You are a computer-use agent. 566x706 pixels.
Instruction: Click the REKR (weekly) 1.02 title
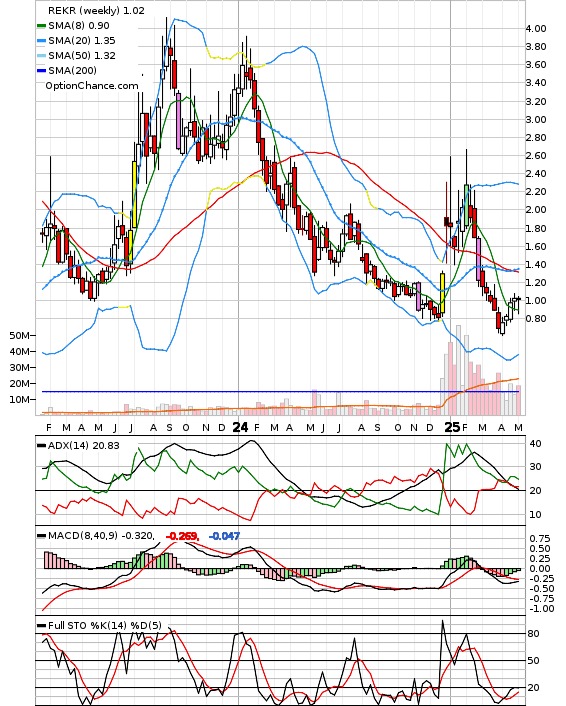point(96,10)
